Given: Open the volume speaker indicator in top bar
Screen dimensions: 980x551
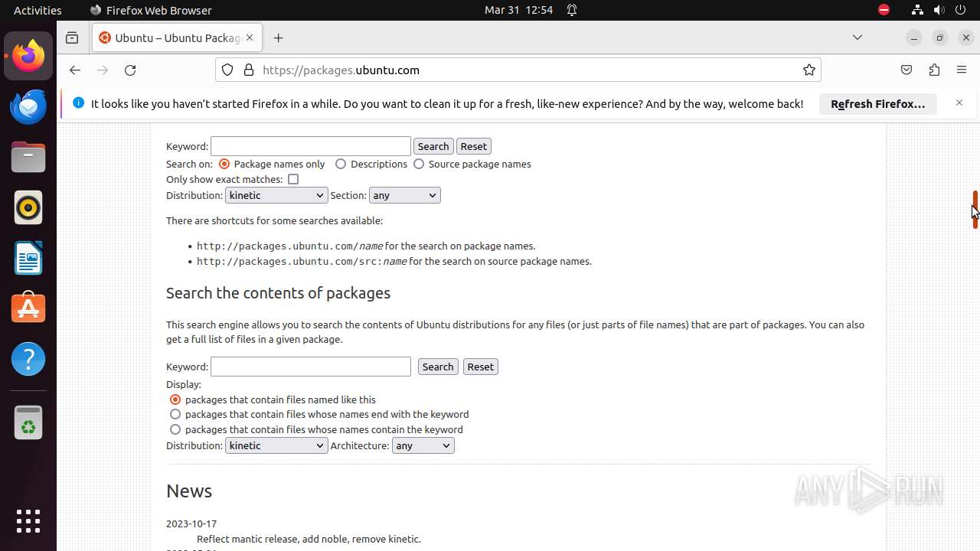Looking at the screenshot, I should pos(939,10).
